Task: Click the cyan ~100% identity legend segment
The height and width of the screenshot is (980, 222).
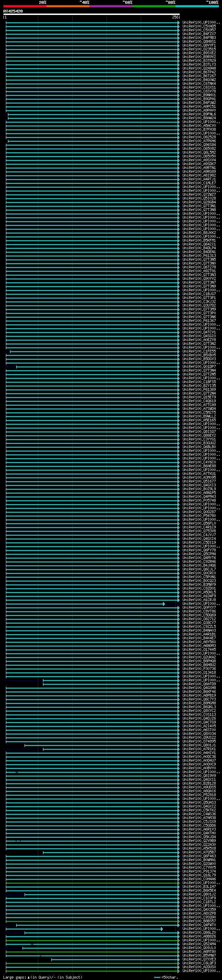Action: [197, 6]
